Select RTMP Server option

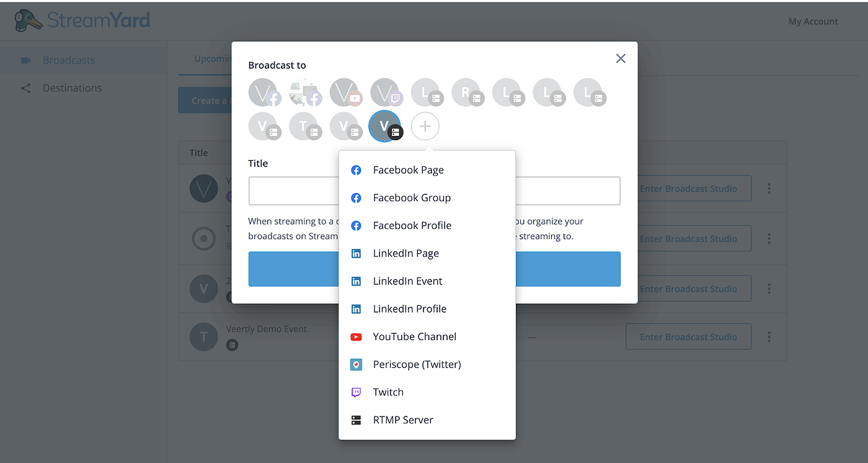click(x=427, y=420)
